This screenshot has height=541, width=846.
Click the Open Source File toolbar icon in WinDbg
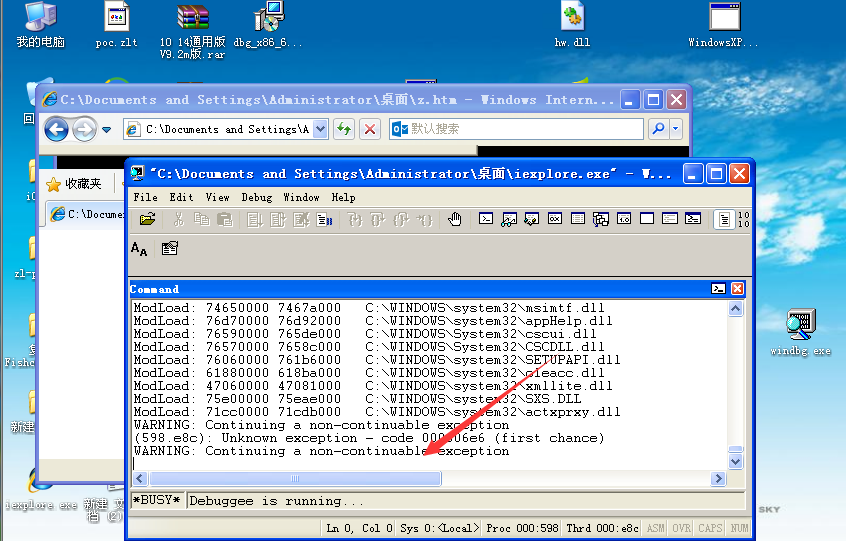tap(147, 219)
